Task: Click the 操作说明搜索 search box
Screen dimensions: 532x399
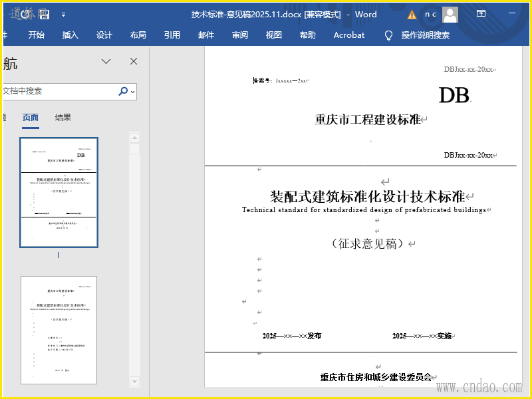Action: pyautogui.click(x=425, y=35)
